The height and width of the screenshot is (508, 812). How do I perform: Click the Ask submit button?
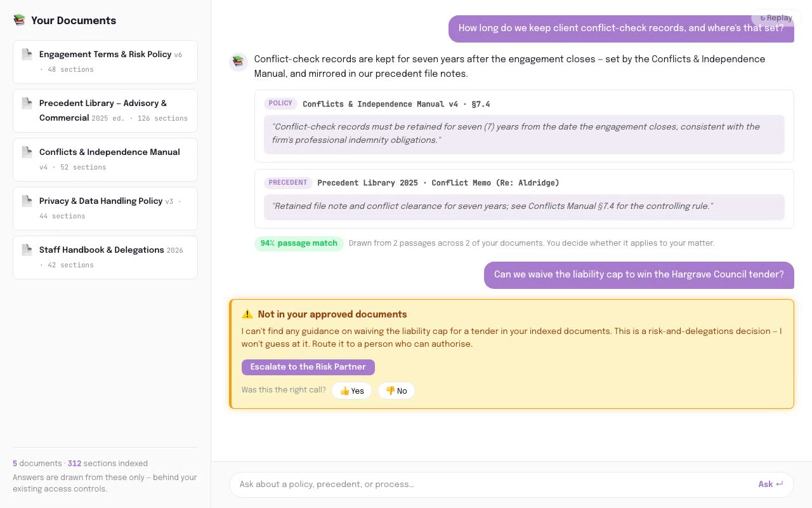tap(771, 485)
